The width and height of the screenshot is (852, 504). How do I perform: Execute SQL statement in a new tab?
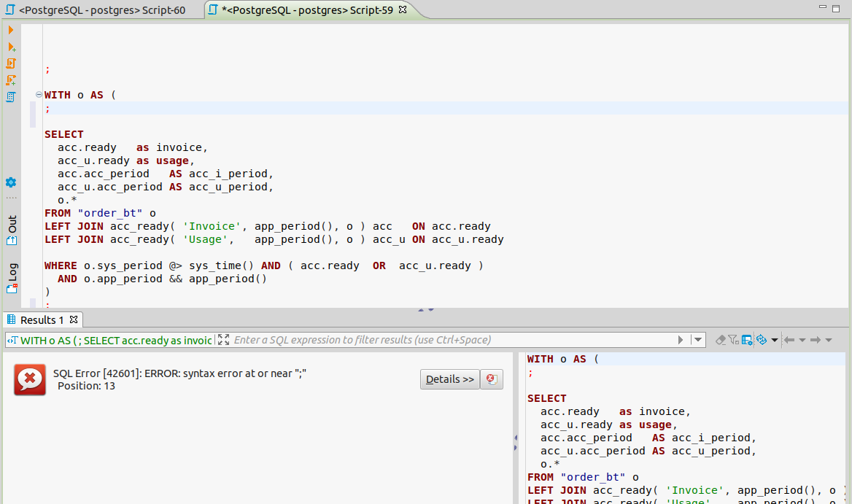click(10, 47)
